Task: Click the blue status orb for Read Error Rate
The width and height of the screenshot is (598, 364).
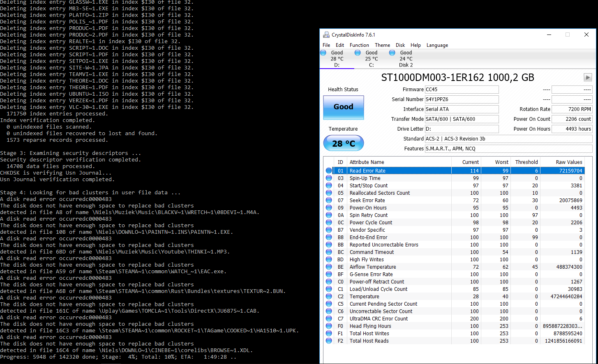Action: click(329, 170)
